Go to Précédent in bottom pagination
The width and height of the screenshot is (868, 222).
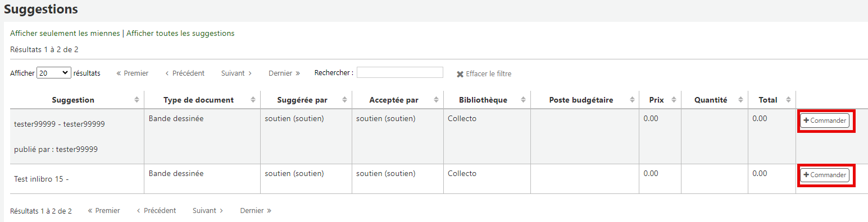click(x=156, y=211)
